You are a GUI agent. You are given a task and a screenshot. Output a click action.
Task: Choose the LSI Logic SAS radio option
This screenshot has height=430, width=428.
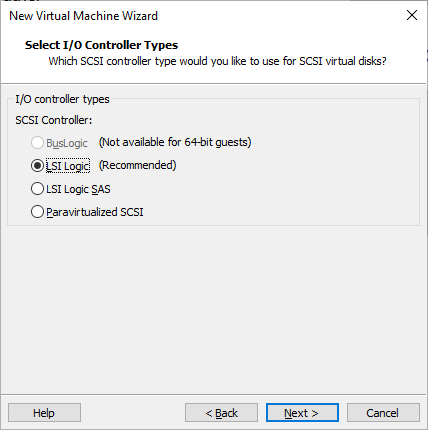(37, 189)
